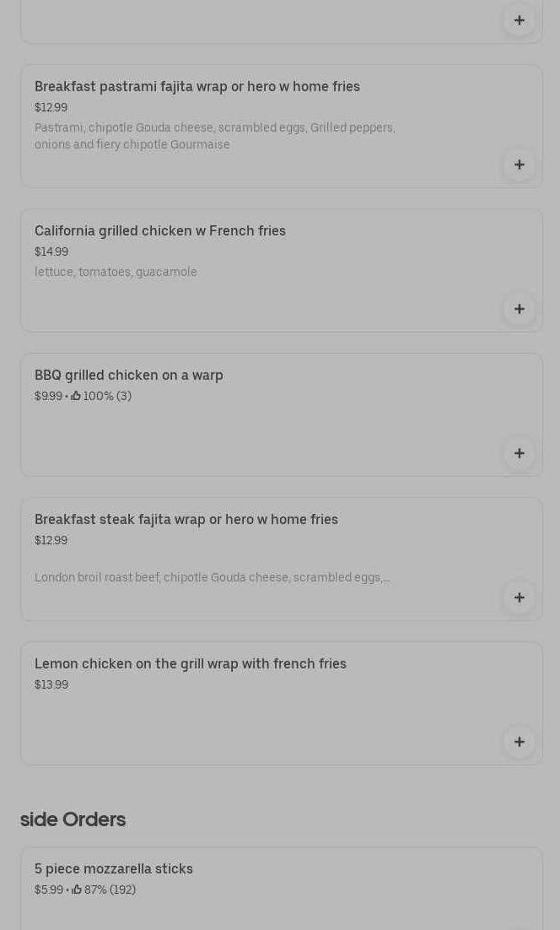Click pastrami chipotle Gouda description text
Image resolution: width=560 pixels, height=930 pixels.
tap(214, 136)
